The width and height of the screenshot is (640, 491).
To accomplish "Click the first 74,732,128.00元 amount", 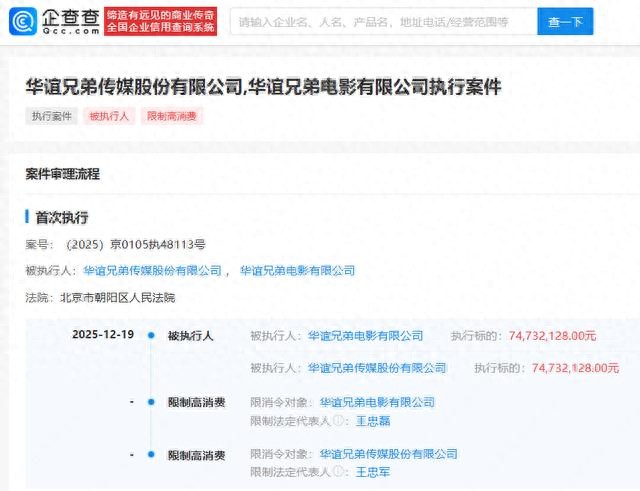I will coord(552,336).
